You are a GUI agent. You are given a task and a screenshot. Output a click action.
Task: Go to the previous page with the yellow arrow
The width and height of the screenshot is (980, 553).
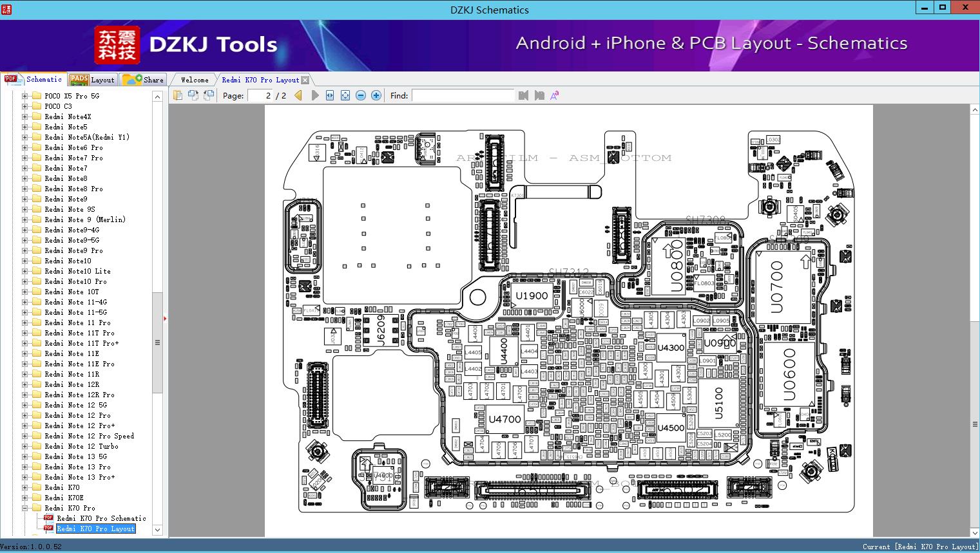pyautogui.click(x=298, y=95)
